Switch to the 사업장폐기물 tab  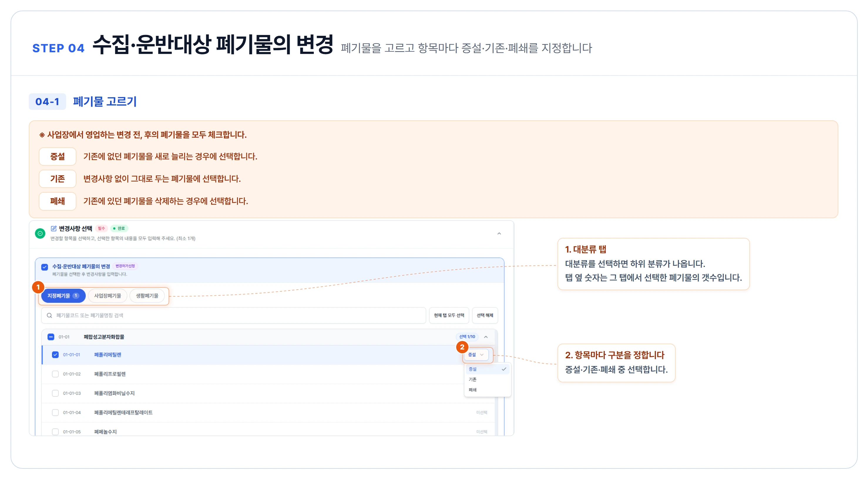click(108, 296)
